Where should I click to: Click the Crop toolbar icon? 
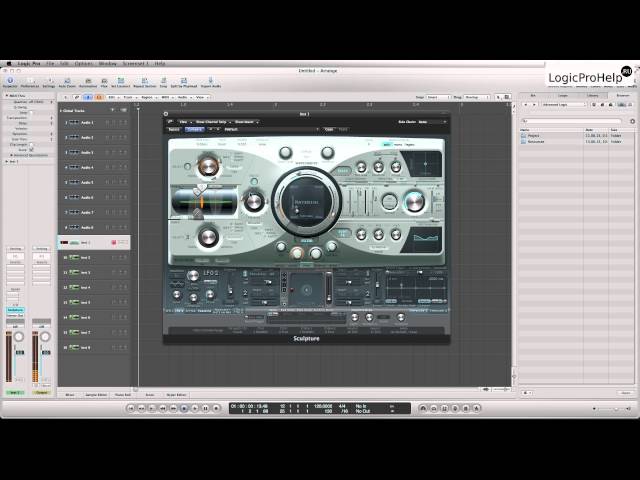[x=163, y=81]
